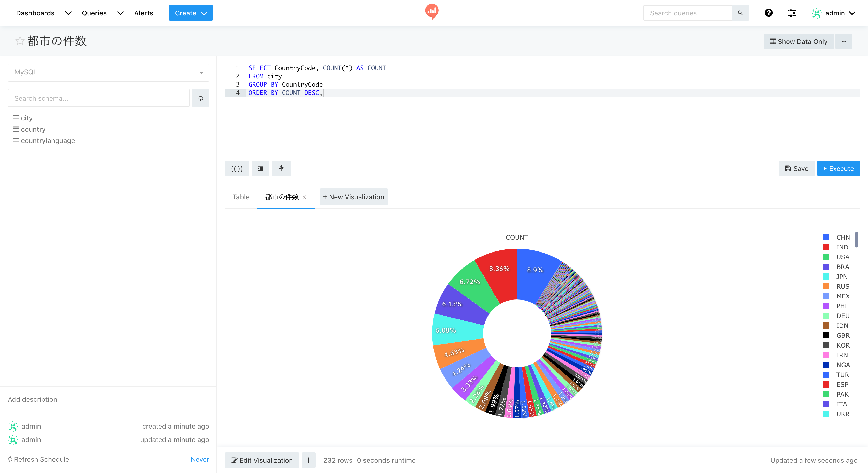Expand the Create dropdown button

tap(191, 13)
